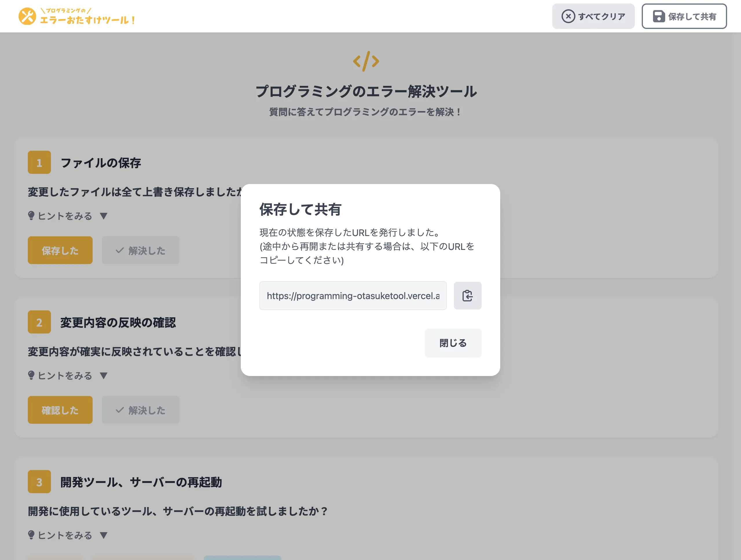Toggle 解決した for ファイルの保存 step

click(140, 250)
